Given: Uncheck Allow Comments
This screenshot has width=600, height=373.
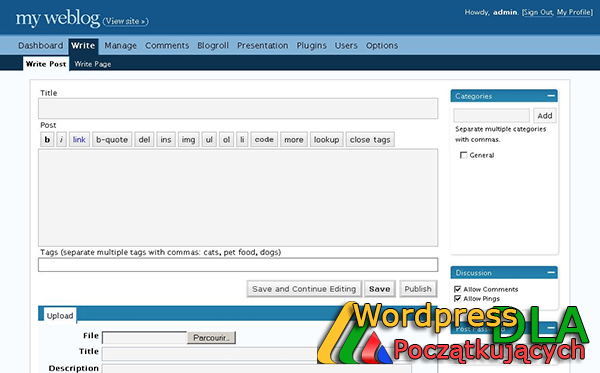Looking at the screenshot, I should point(457,289).
